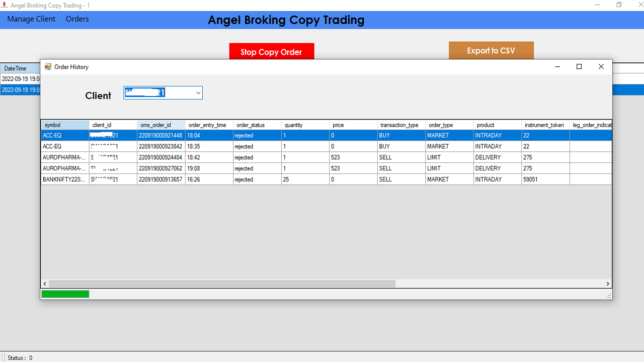Click the Client combo box text field
The height and width of the screenshot is (362, 644).
pyautogui.click(x=151, y=93)
